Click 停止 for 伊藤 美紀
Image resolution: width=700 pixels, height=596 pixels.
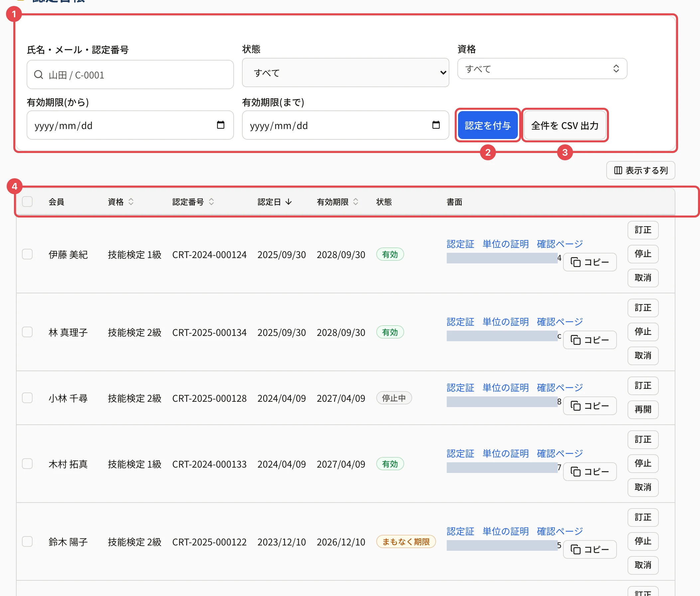click(x=643, y=254)
